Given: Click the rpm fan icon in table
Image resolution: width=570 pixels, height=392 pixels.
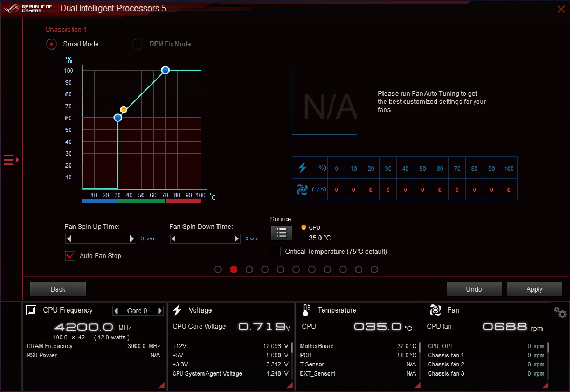Looking at the screenshot, I should pyautogui.click(x=302, y=190).
